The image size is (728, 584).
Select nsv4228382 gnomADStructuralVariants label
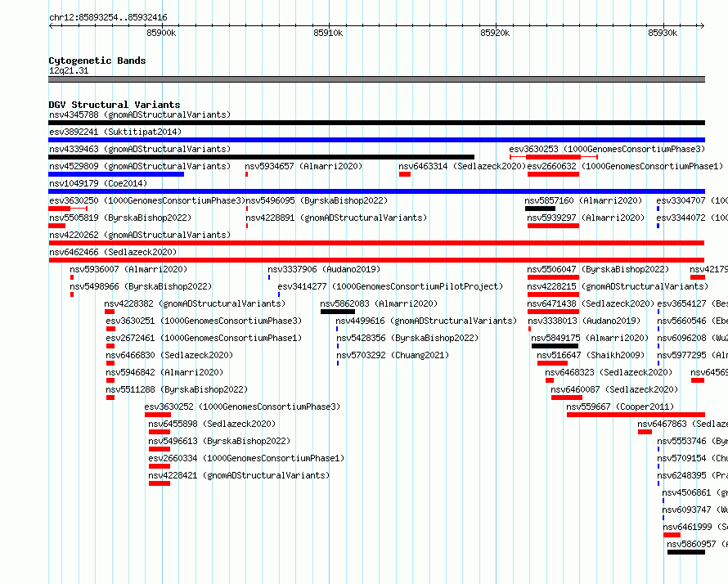pyautogui.click(x=195, y=303)
